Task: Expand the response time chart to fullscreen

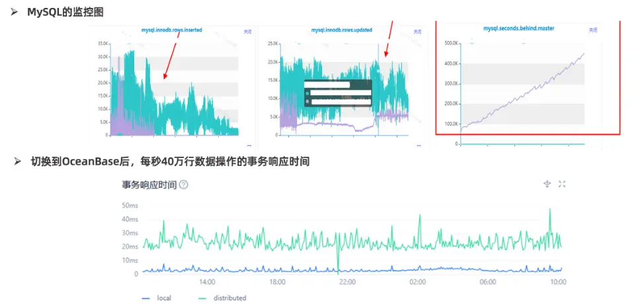Action: tap(562, 184)
